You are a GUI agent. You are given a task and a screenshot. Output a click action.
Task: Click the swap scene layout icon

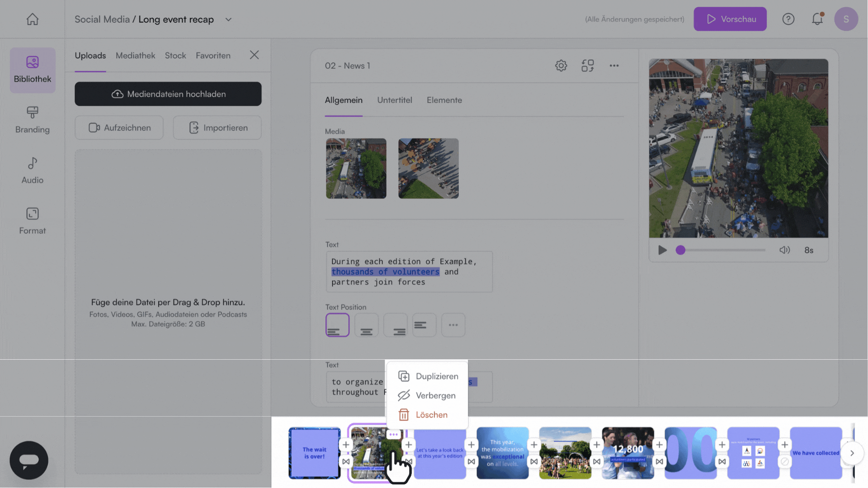coord(587,66)
